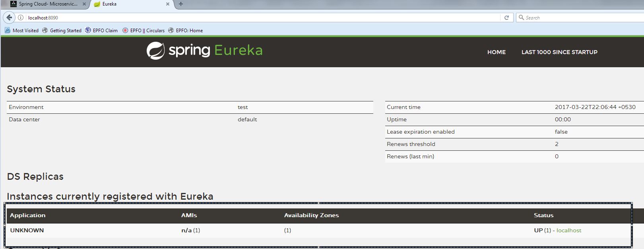Switch to the Spring Cloud Microservices tab
This screenshot has width=644, height=249.
tap(48, 4)
